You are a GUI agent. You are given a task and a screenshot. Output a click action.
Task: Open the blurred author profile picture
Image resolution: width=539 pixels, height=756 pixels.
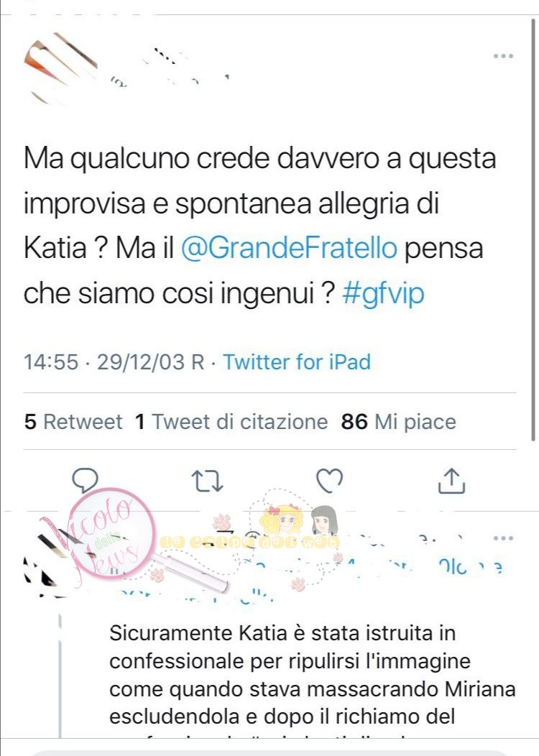(x=60, y=68)
